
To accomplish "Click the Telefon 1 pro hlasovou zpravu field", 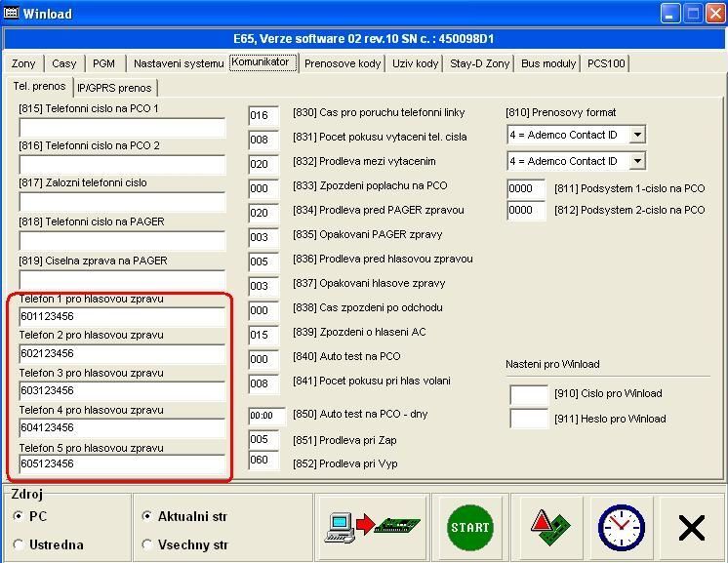I will 122,317.
